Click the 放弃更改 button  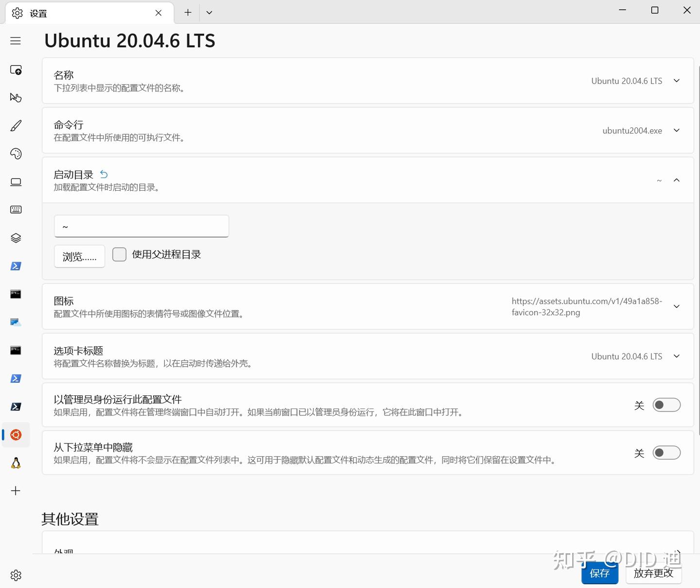coord(653,574)
